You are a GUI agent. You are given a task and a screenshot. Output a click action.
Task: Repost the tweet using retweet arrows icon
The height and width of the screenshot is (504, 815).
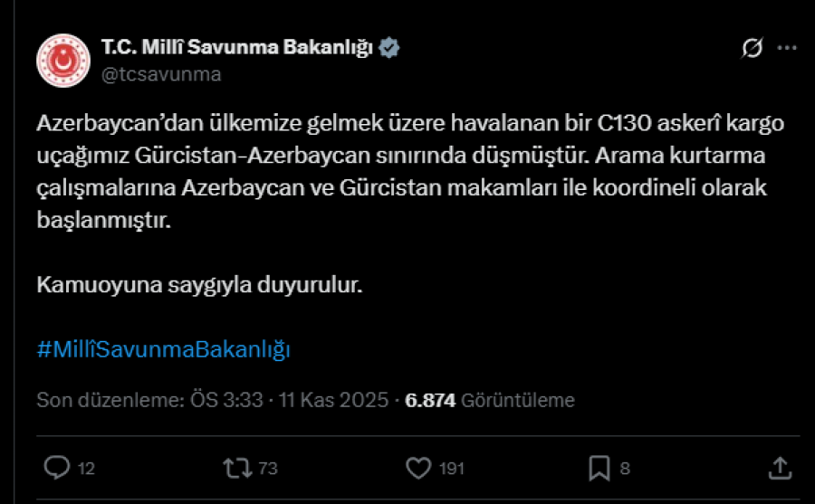point(235,468)
